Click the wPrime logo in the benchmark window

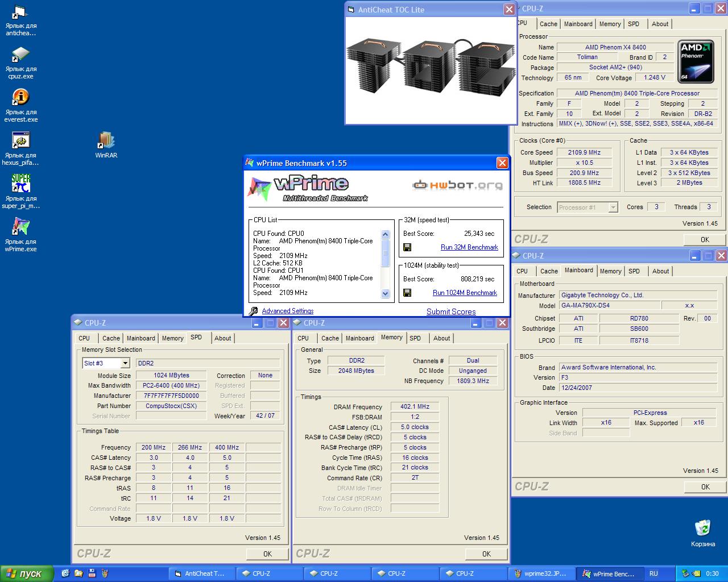click(x=308, y=188)
